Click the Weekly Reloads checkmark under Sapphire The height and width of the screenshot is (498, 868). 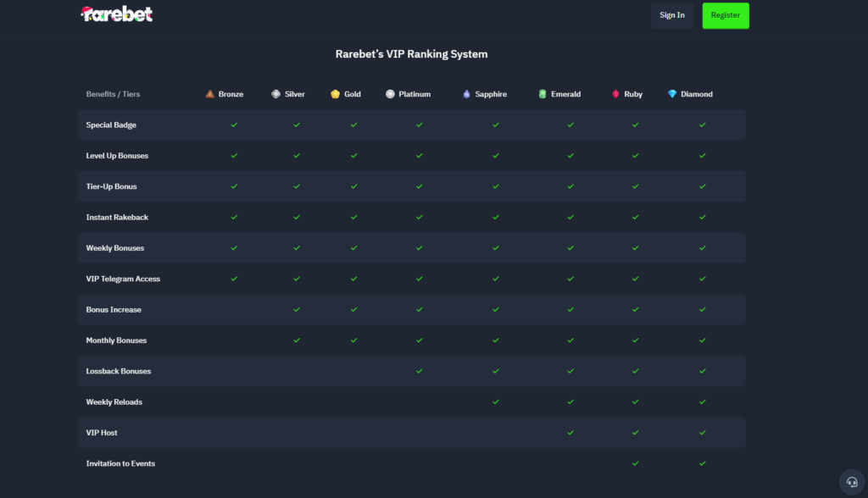point(495,402)
